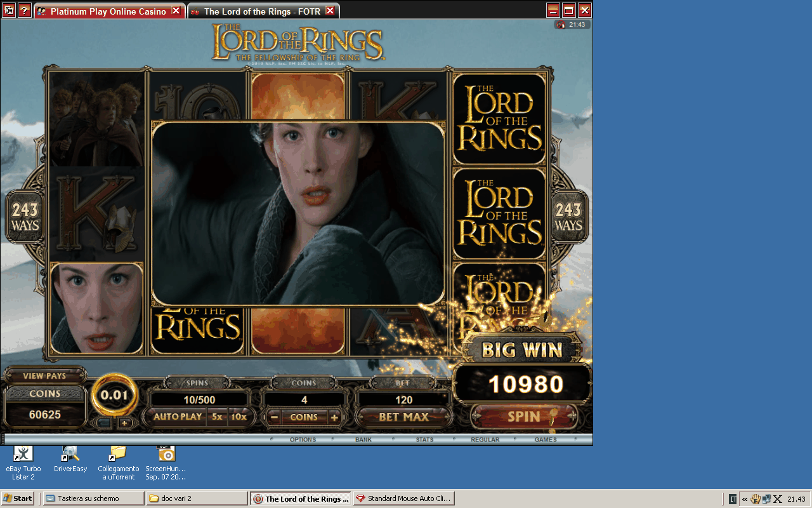This screenshot has height=508, width=812.
Task: Open the ScreenHunter desktop file icon
Action: click(x=166, y=453)
